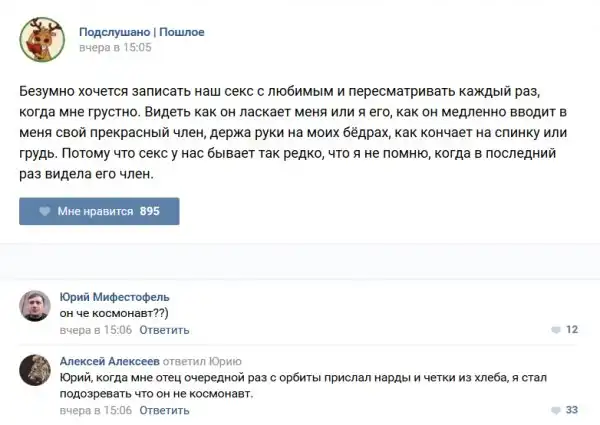Open Алексей Алексеев's profile picture
600x425 pixels.
(x=36, y=372)
